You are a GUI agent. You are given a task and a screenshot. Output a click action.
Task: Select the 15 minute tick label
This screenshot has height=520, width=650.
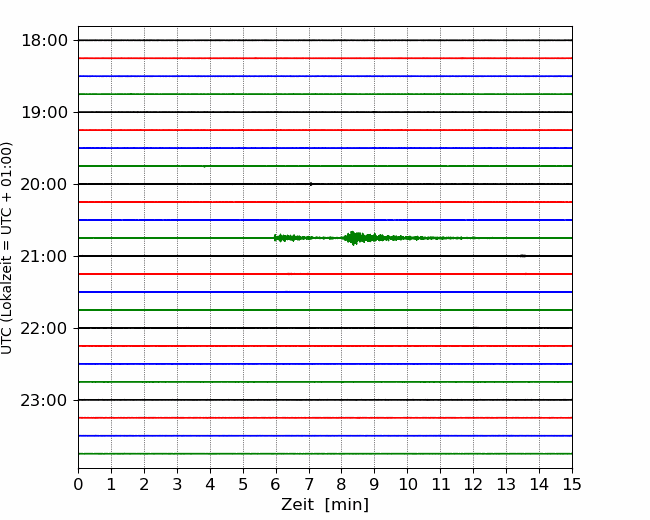572,485
